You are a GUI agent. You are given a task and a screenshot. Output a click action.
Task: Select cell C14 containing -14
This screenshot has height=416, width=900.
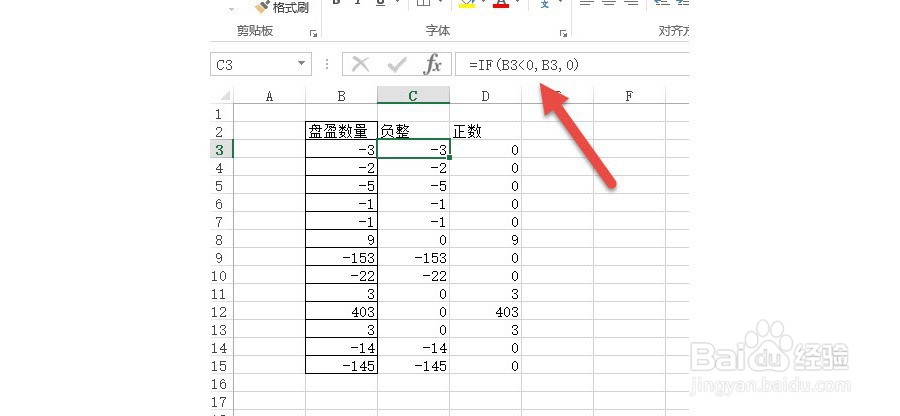pos(413,348)
